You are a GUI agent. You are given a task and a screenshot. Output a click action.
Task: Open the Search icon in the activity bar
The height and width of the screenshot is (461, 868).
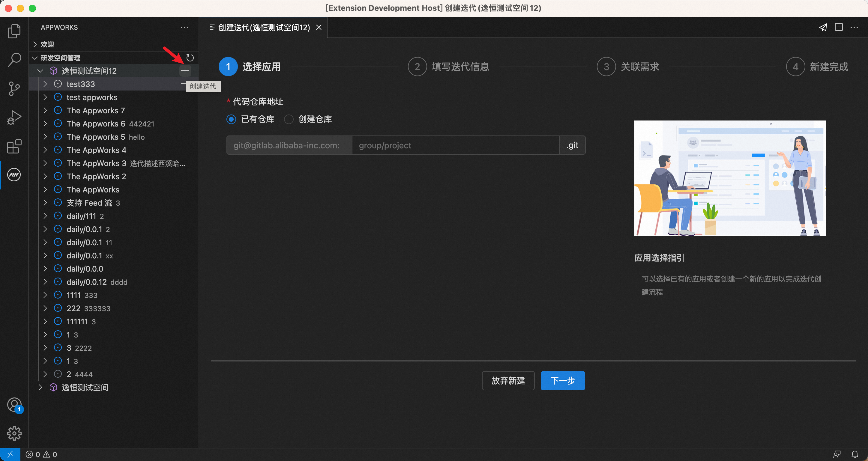pos(14,59)
